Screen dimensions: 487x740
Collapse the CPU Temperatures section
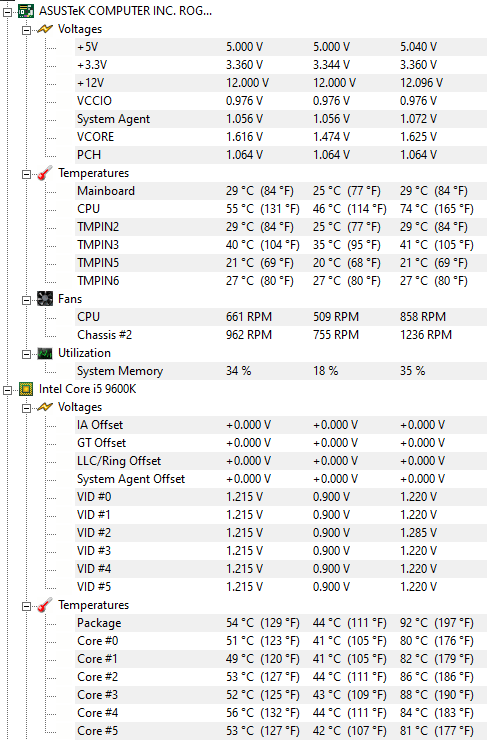point(26,606)
